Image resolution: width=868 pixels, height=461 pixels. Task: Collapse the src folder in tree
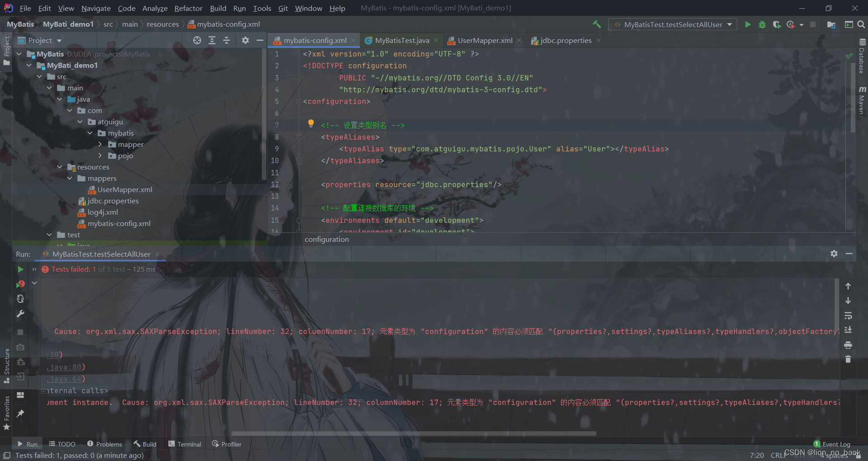point(40,76)
